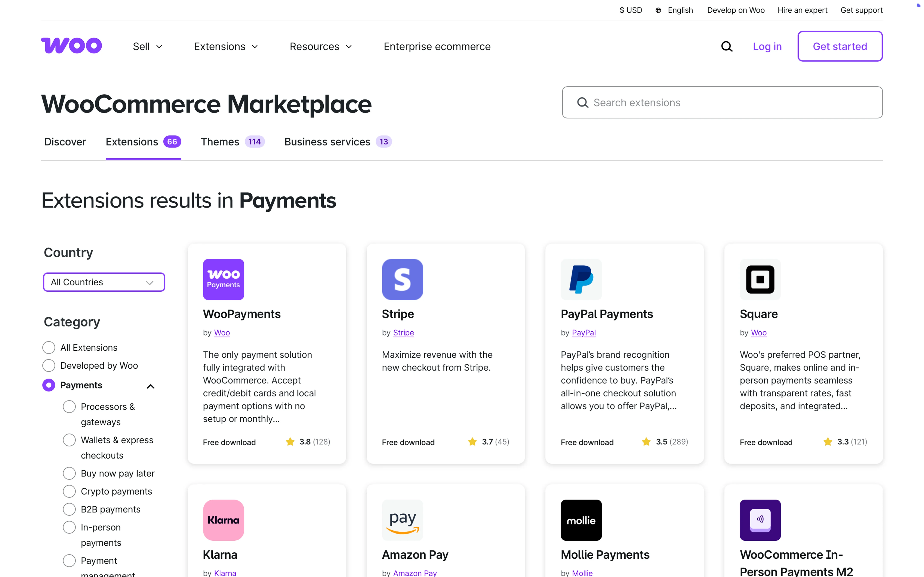
Task: Select Wallets & express checkouts subcategory
Action: [x=69, y=440]
